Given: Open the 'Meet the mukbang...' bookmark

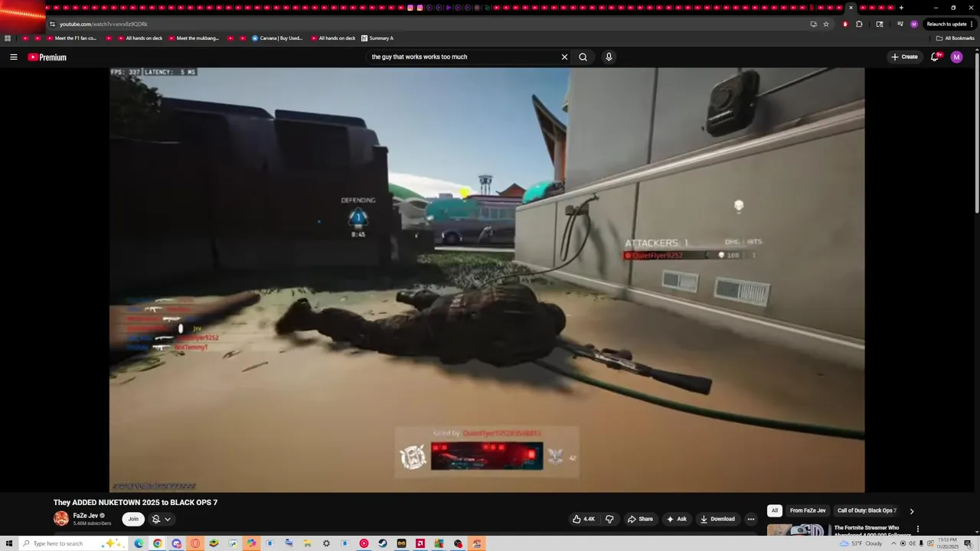Looking at the screenshot, I should pos(193,38).
